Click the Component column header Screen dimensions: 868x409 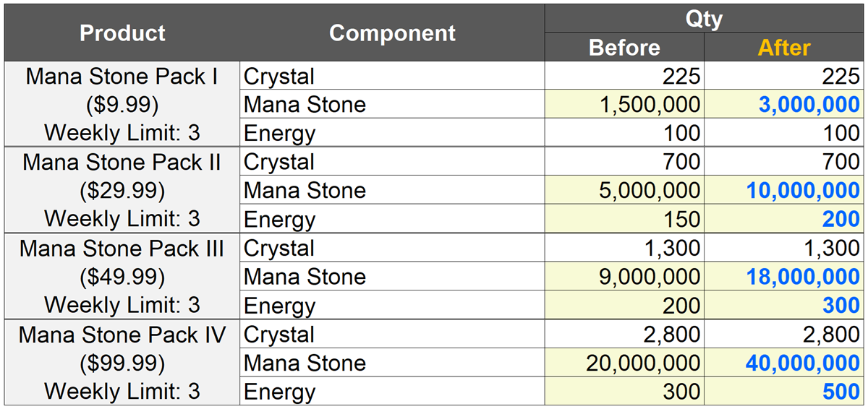pos(392,33)
